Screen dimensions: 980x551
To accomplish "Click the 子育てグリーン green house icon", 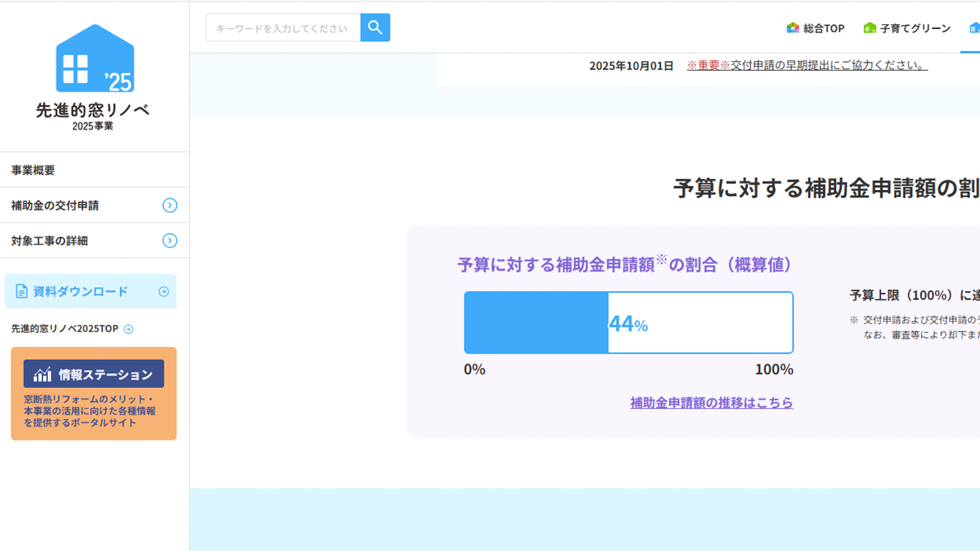I will click(869, 28).
